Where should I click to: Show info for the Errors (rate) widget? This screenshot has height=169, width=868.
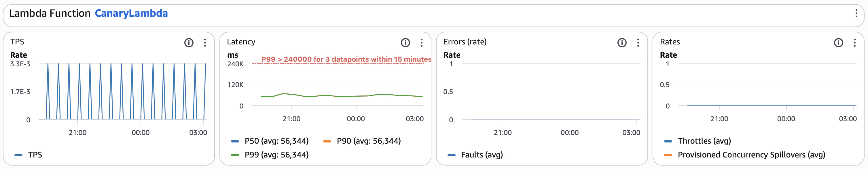point(622,42)
